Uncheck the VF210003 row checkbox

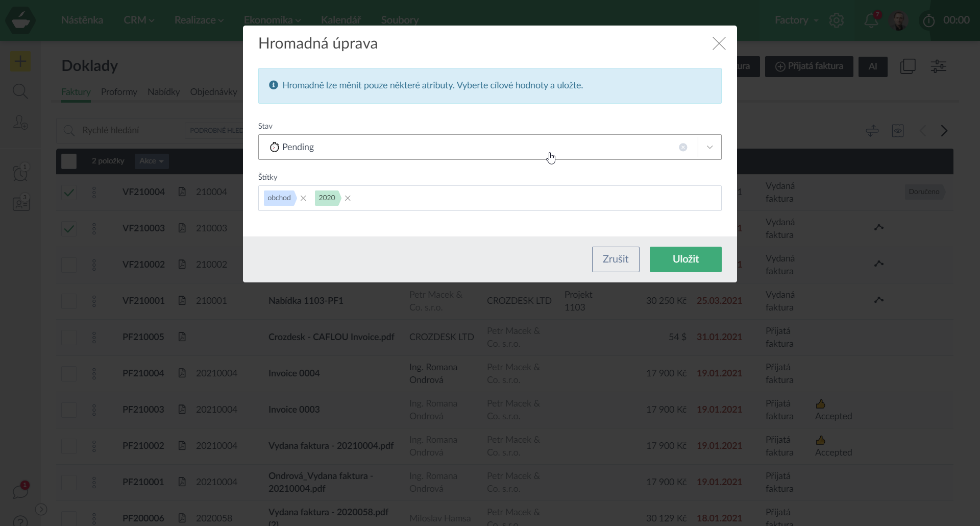click(x=69, y=229)
